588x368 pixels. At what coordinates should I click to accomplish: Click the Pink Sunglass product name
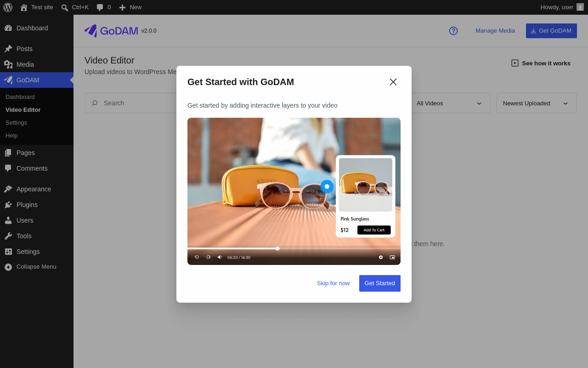point(355,219)
